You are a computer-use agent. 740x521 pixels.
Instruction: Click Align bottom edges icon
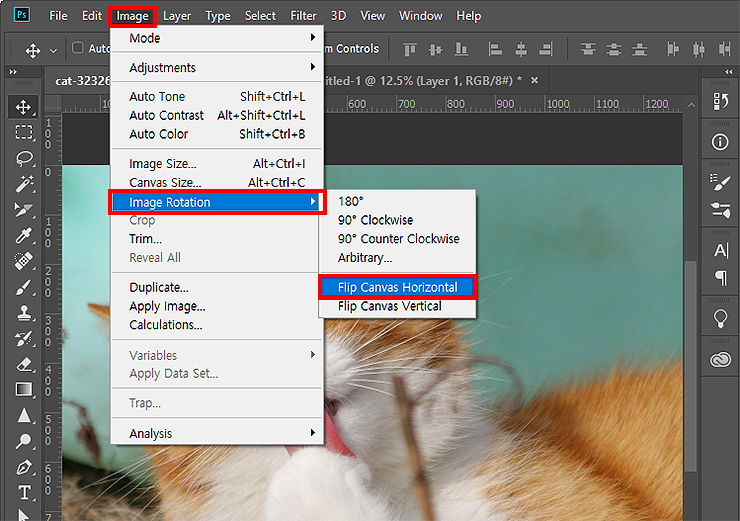coord(461,49)
